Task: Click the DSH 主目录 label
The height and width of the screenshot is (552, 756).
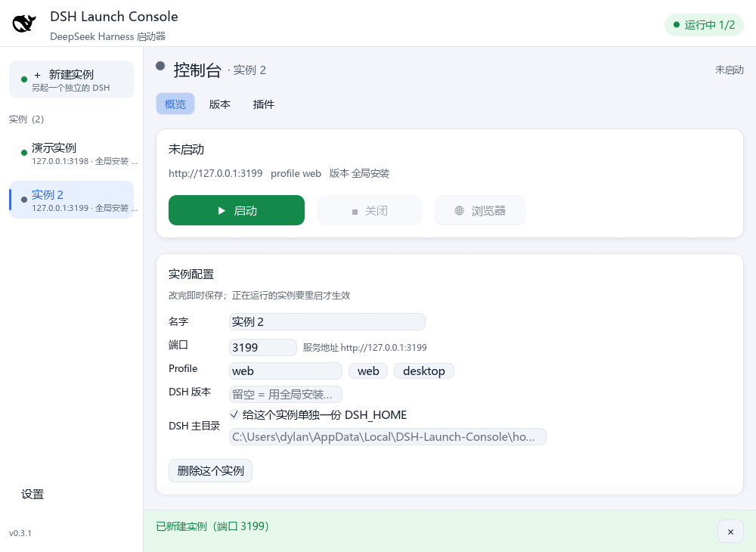Action: [194, 426]
